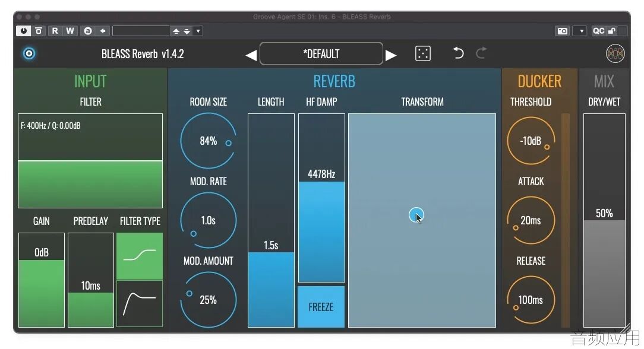The image size is (644, 349).
Task: Toggle the FREEZE button
Action: [321, 307]
